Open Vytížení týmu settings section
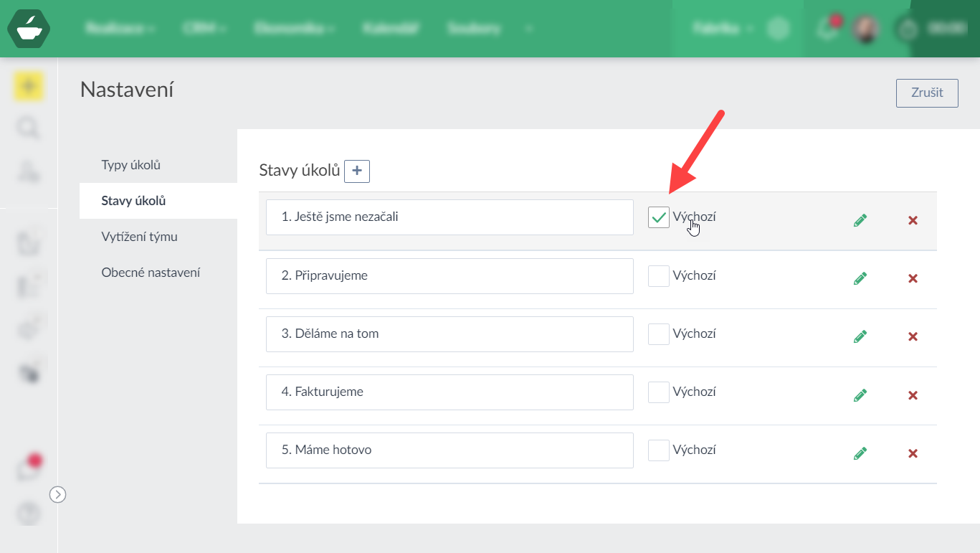This screenshot has height=553, width=980. tap(139, 237)
